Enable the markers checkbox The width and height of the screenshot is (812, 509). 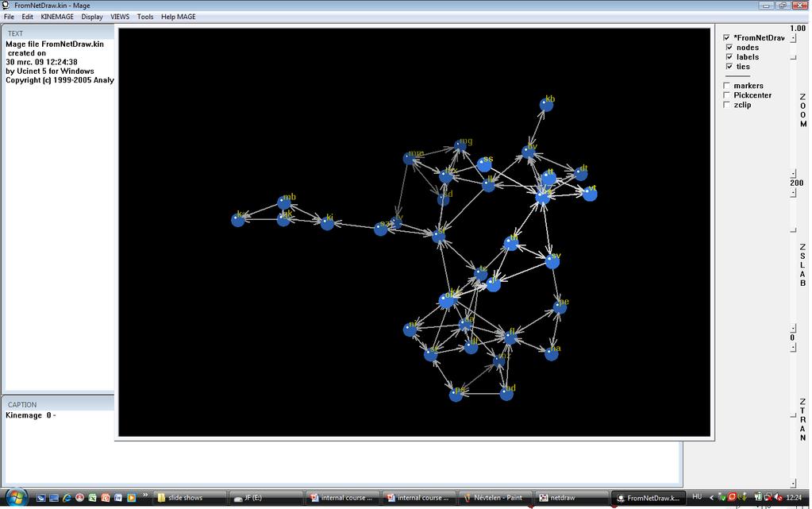(726, 86)
